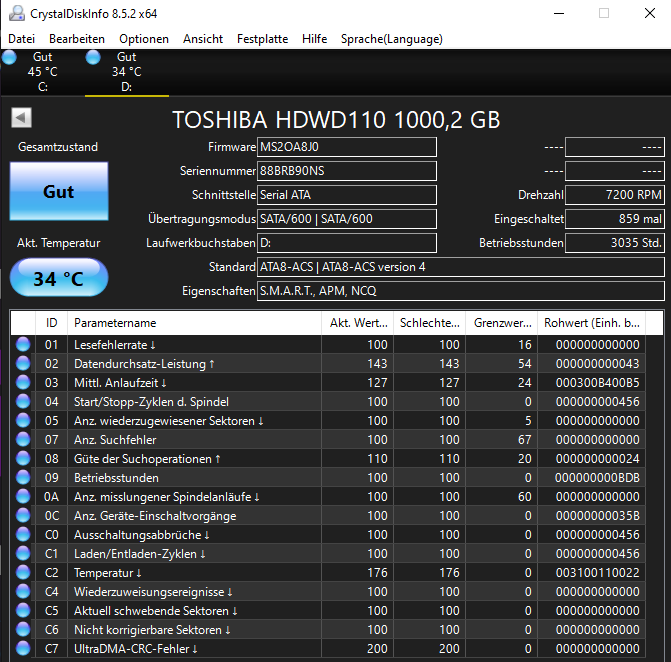Open the Datei menu
Viewport: 671px width, 662px height.
(x=21, y=39)
